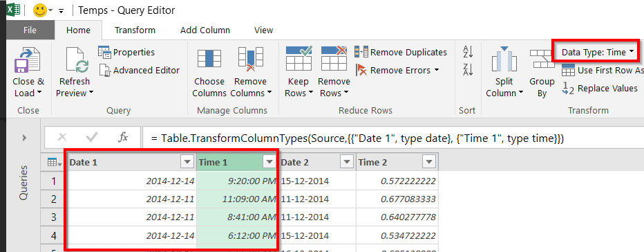Click the Split Column icon
Screen dimensions: 644x252
504,60
